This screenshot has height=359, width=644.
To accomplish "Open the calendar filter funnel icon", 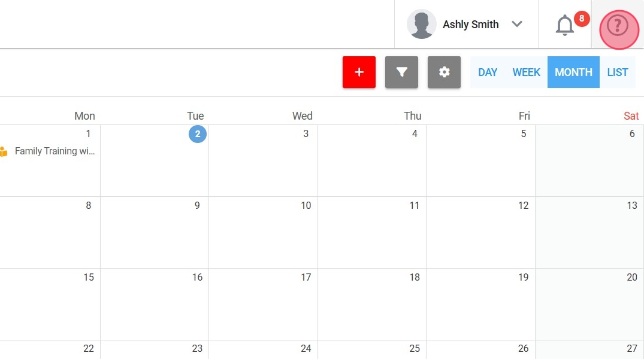I will pos(401,72).
